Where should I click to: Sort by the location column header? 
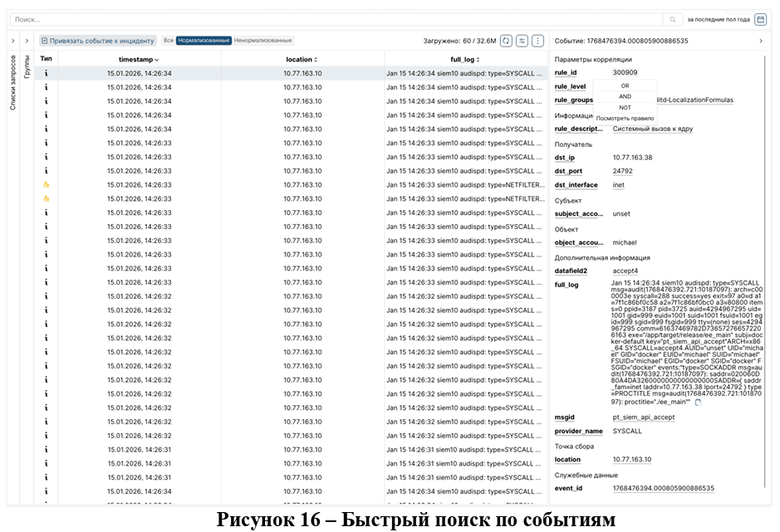coord(301,60)
